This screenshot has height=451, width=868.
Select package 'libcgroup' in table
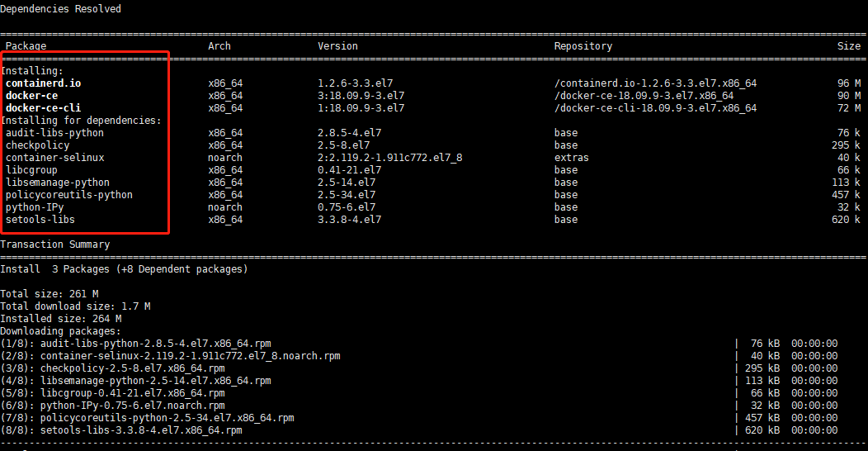(31, 170)
